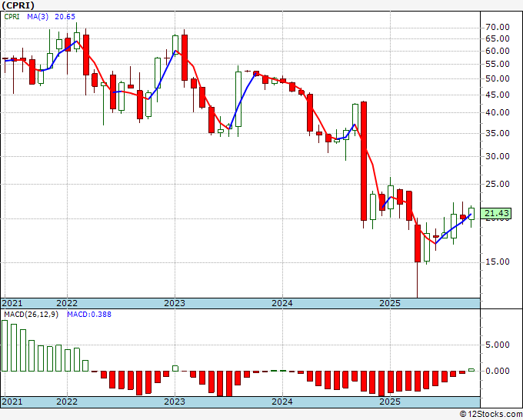Click 2025 on the MACD timeline

390,402
